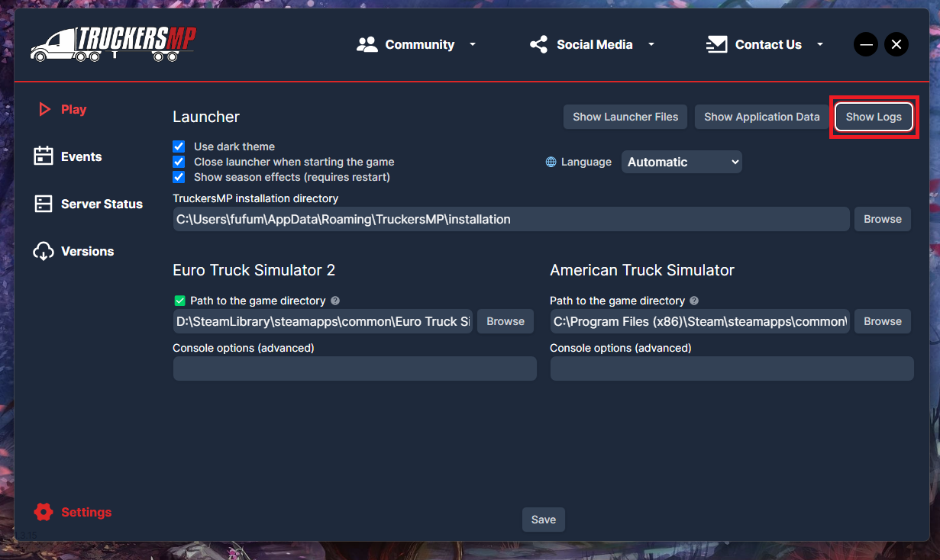Viewport: 940px width, 560px height.
Task: Expand the Community dropdown arrow
Action: click(473, 44)
